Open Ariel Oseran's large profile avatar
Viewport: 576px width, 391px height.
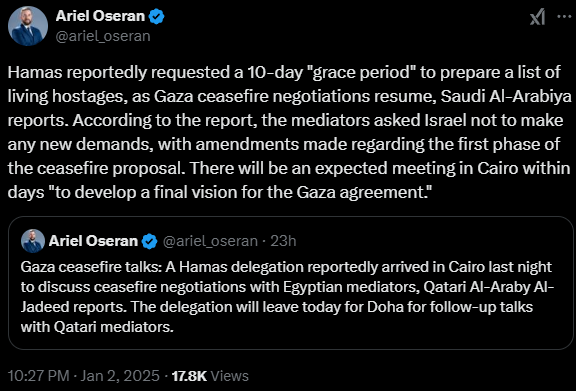tap(28, 26)
